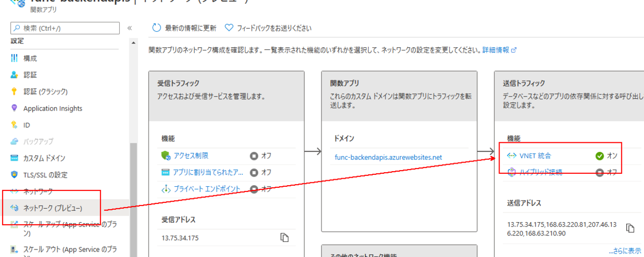Click the ハイブリッド接続 icon

coord(511,172)
